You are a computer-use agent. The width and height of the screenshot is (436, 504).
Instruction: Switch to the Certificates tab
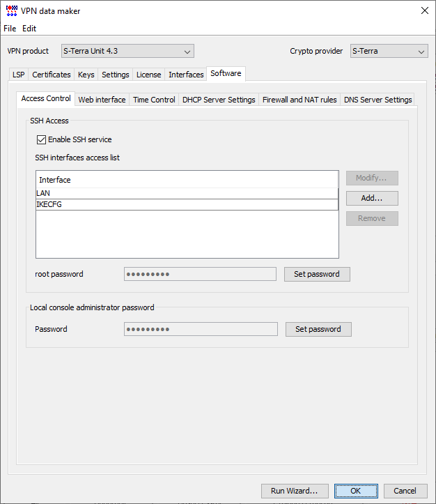pos(52,75)
